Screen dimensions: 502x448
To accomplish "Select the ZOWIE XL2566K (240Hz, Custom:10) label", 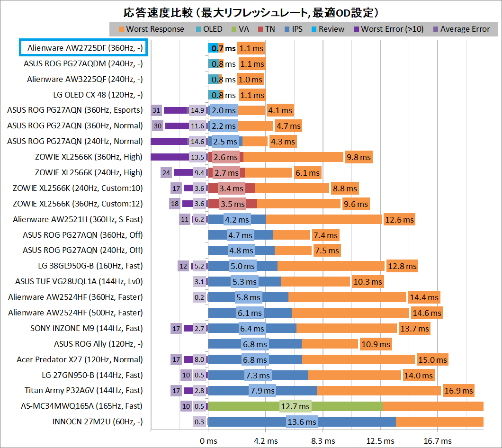I will (78, 188).
